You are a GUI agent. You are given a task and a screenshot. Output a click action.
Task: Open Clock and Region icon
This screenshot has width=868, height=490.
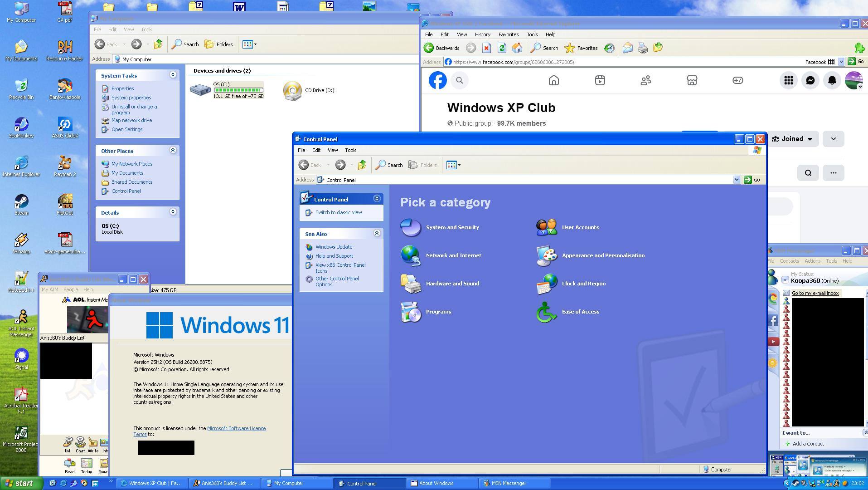pyautogui.click(x=547, y=284)
